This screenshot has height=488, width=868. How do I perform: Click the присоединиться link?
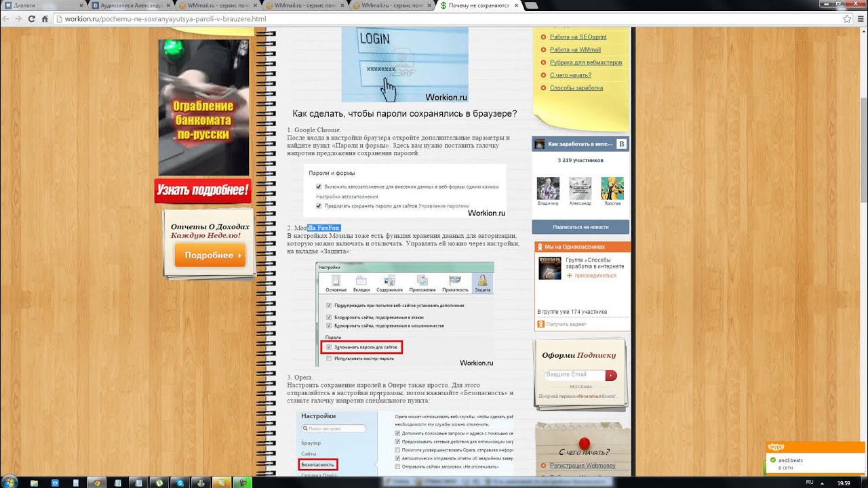point(595,275)
